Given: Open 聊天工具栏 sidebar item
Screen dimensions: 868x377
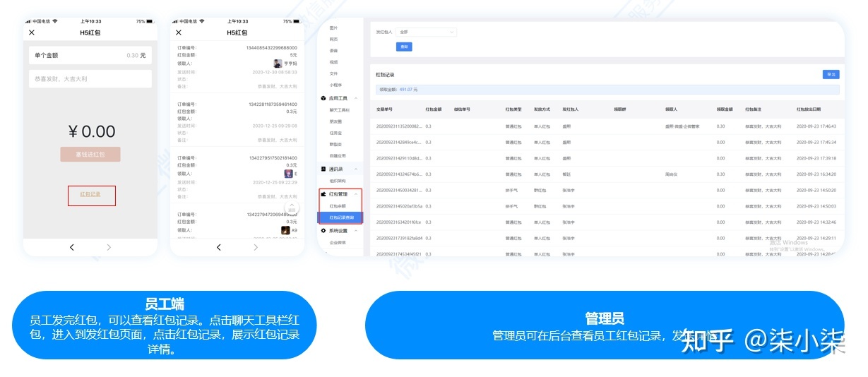Looking at the screenshot, I should click(x=339, y=110).
